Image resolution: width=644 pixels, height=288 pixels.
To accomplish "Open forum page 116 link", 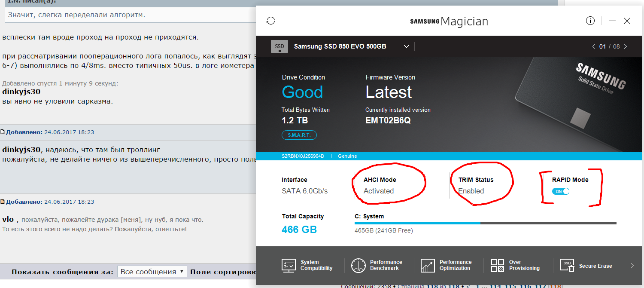I will [525, 285].
